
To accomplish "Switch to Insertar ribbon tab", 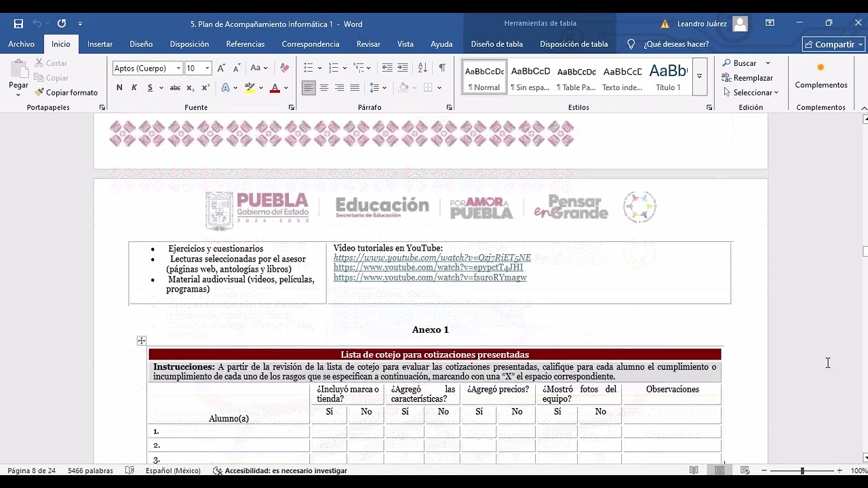I will pyautogui.click(x=100, y=44).
